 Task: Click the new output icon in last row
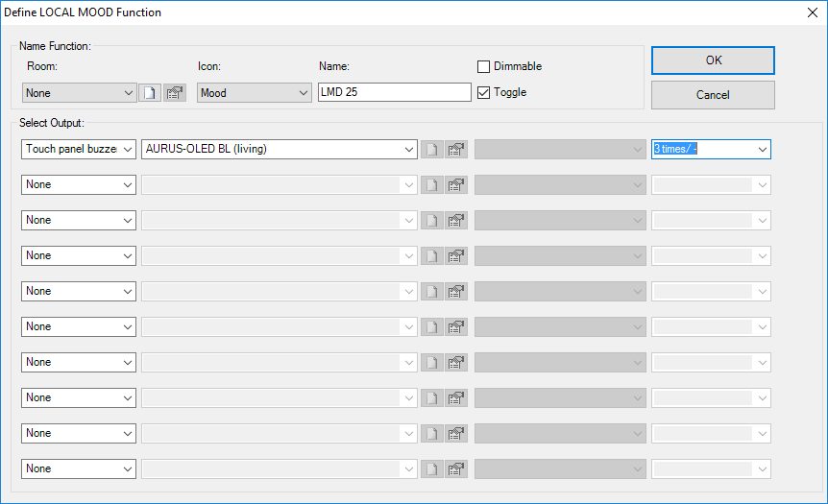(x=432, y=468)
